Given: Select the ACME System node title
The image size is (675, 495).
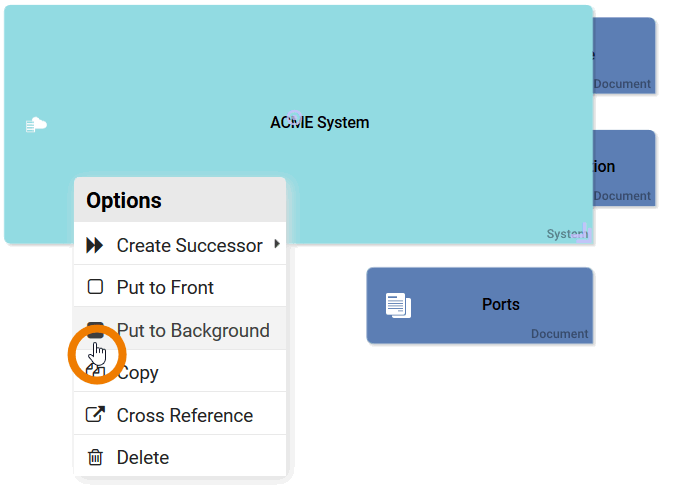Looking at the screenshot, I should pos(319,123).
